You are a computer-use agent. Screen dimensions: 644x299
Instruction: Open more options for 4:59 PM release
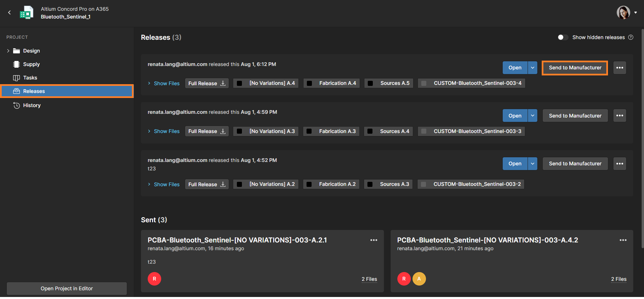[x=619, y=116]
